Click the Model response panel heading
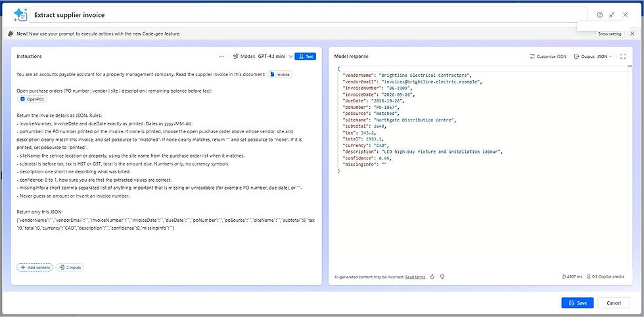Viewport: 644px width, 317px height. [351, 56]
